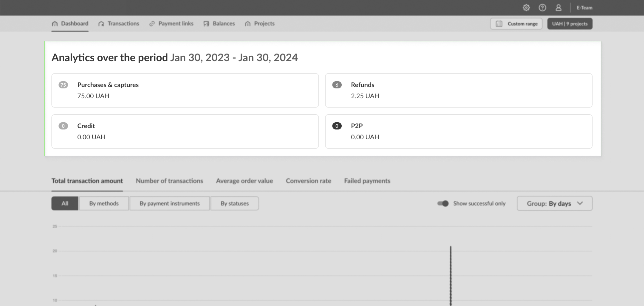Go to the Transactions menu item
Image resolution: width=644 pixels, height=306 pixels.
(123, 24)
